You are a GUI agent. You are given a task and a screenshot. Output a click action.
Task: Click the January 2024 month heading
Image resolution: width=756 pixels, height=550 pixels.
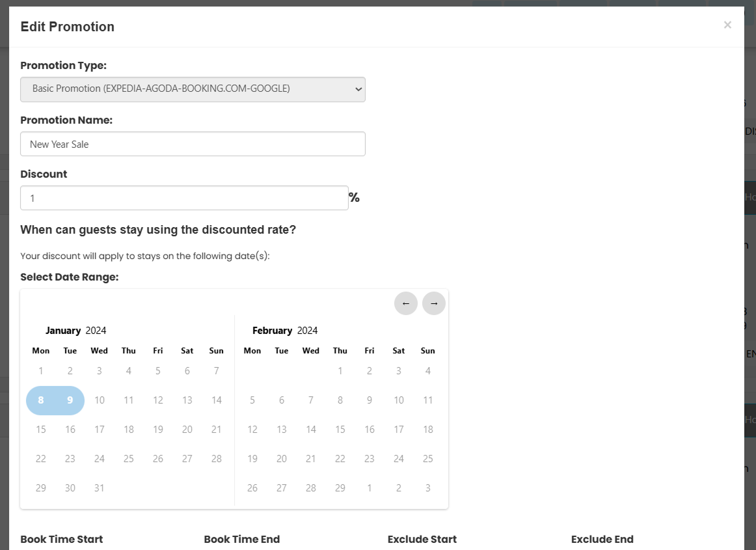coord(75,331)
